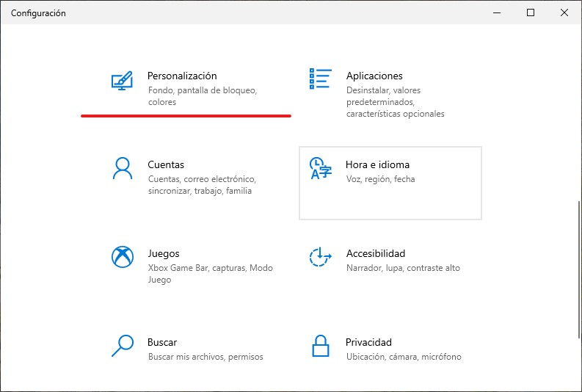Open the Accesibilidad dashed-clock icon
Image resolution: width=582 pixels, height=392 pixels.
(x=320, y=257)
